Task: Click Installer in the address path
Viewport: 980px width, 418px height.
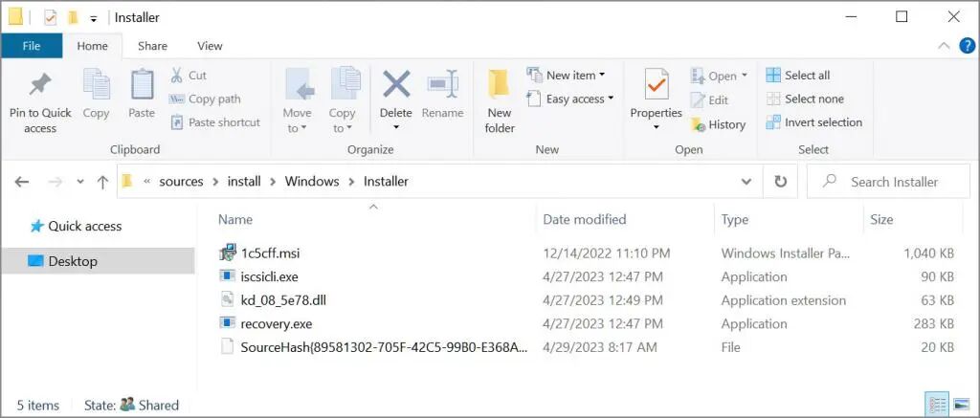Action: (386, 182)
